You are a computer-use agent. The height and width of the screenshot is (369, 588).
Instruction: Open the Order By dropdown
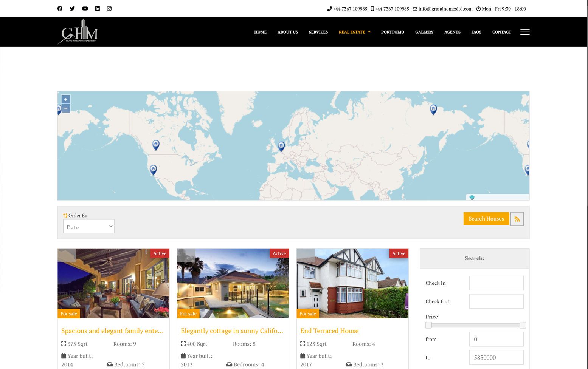coord(88,226)
